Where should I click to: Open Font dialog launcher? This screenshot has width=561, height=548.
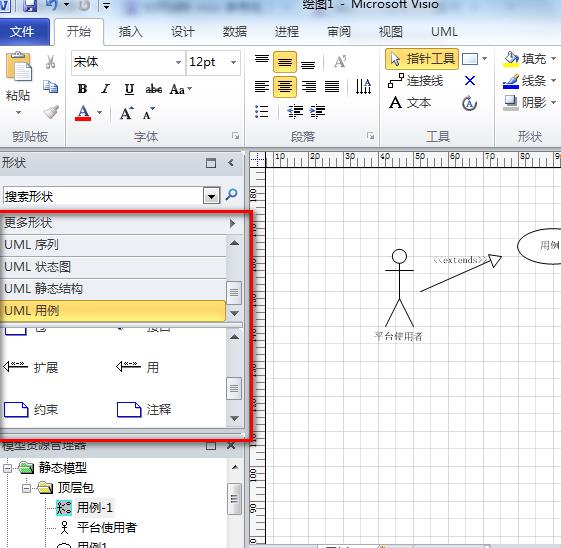click(x=235, y=136)
